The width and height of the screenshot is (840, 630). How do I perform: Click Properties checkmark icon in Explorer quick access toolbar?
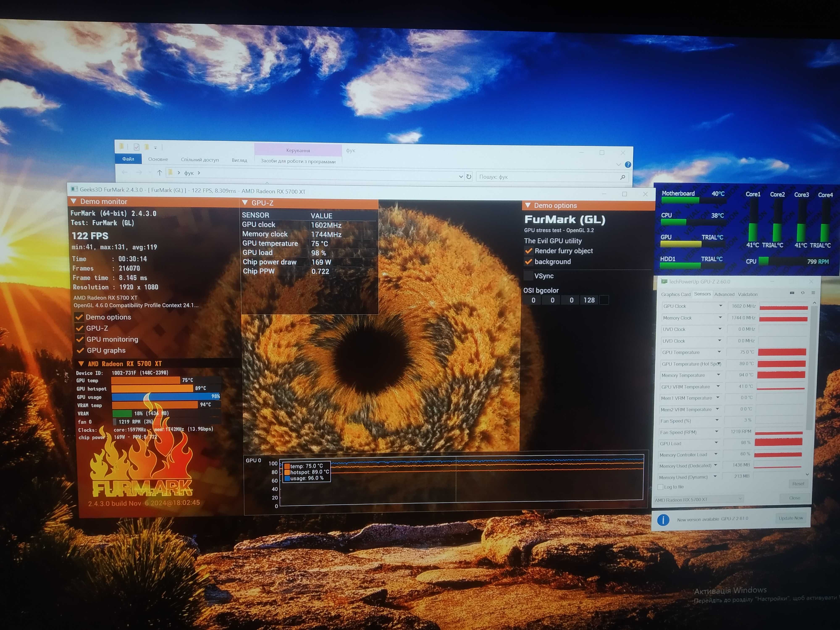click(136, 147)
